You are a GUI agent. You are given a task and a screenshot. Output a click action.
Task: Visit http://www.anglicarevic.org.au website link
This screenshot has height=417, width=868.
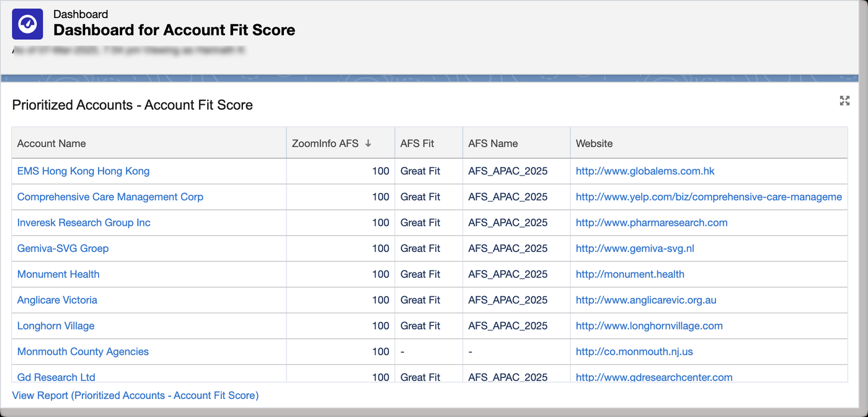click(646, 300)
